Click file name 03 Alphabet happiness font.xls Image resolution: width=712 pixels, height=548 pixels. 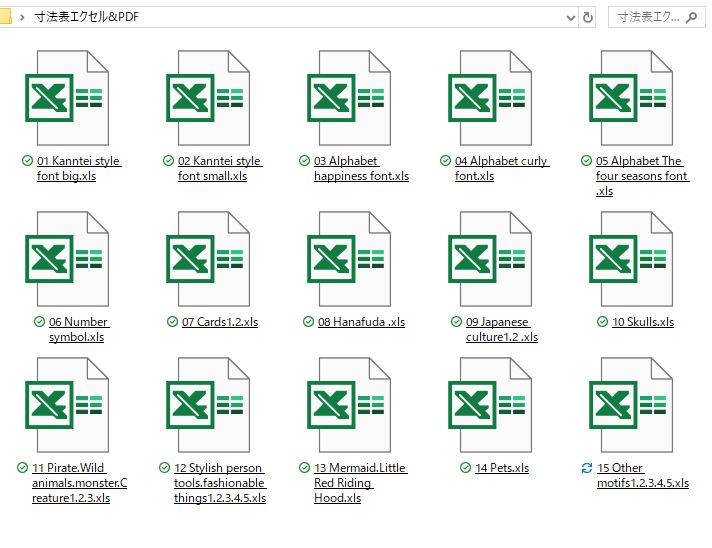pos(361,168)
